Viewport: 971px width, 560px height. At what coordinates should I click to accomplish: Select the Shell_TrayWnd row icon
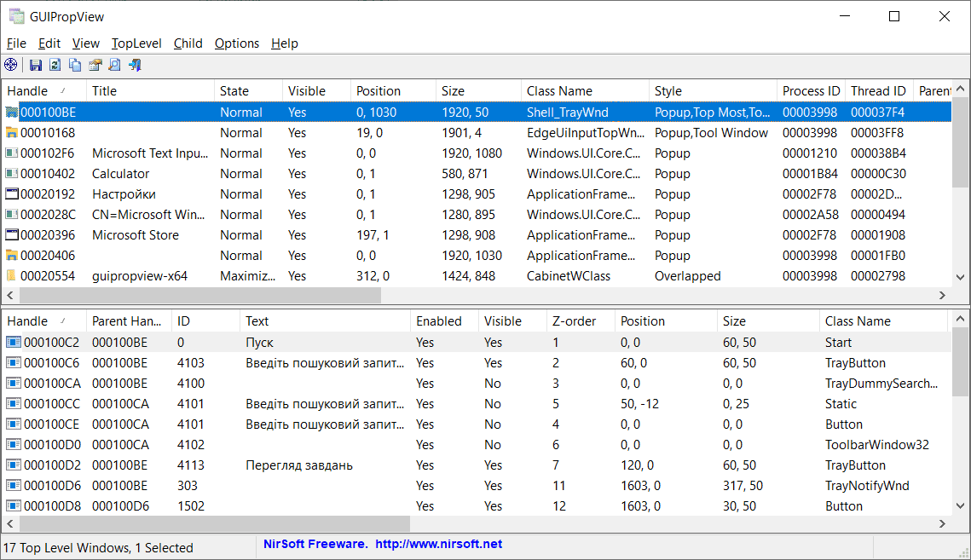pos(12,113)
